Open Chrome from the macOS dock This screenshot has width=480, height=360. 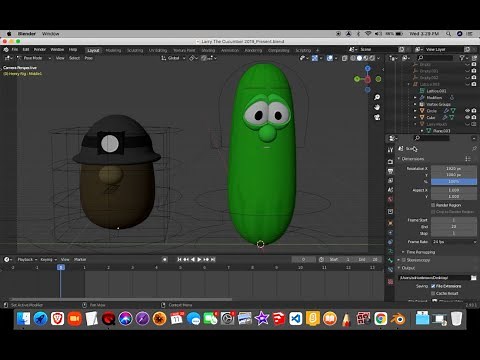(x=380, y=319)
